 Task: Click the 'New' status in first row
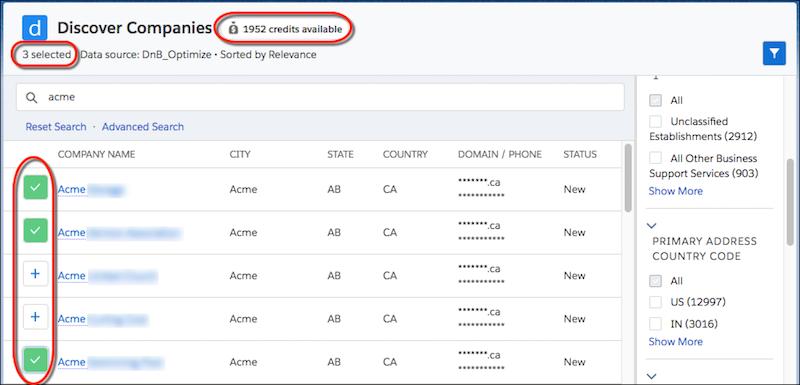click(x=574, y=190)
